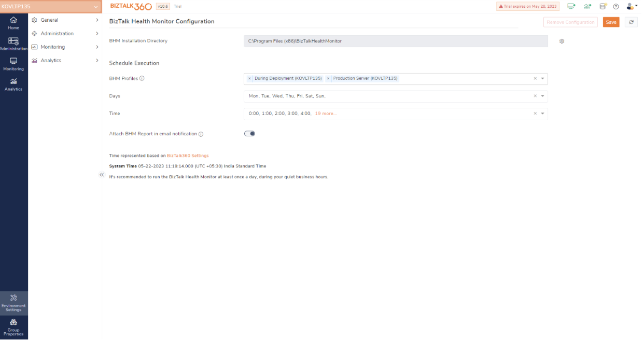
Task: Open the Days selection dropdown
Action: (x=542, y=96)
